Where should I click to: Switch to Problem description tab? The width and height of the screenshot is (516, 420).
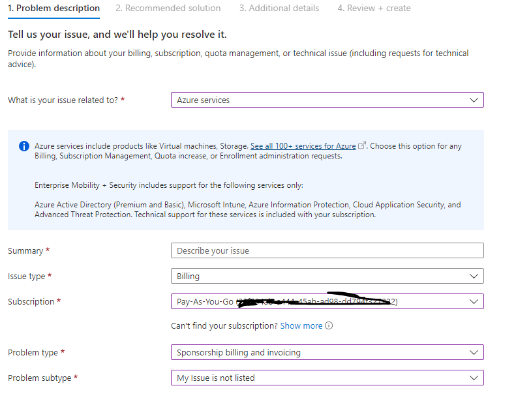click(53, 8)
